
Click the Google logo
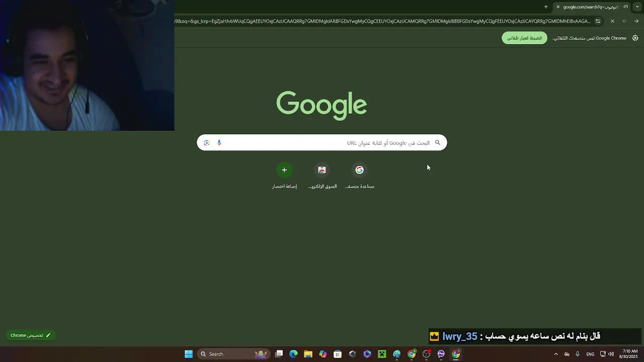tap(321, 105)
